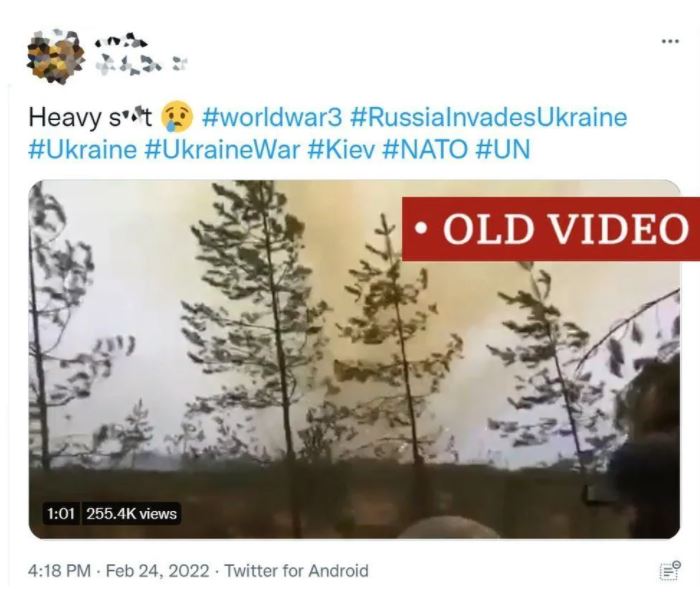Open the 4:18 PM tweet timestamp
Screen dimensions: 700x599
(59, 571)
